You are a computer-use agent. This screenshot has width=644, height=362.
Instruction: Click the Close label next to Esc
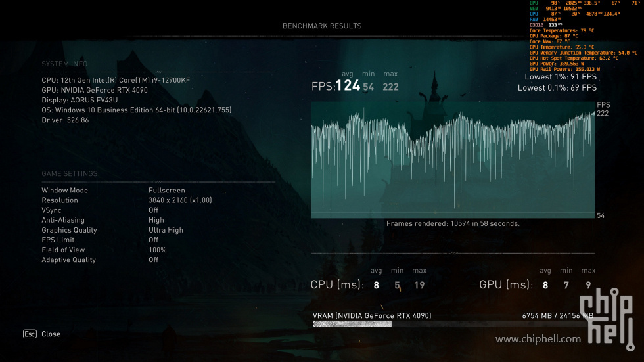point(51,334)
